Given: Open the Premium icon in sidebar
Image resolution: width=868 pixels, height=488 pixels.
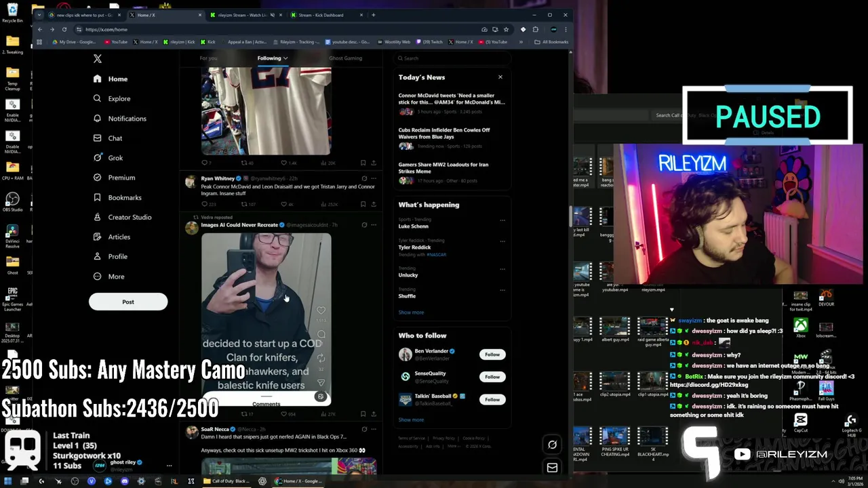Looking at the screenshot, I should click(x=97, y=177).
